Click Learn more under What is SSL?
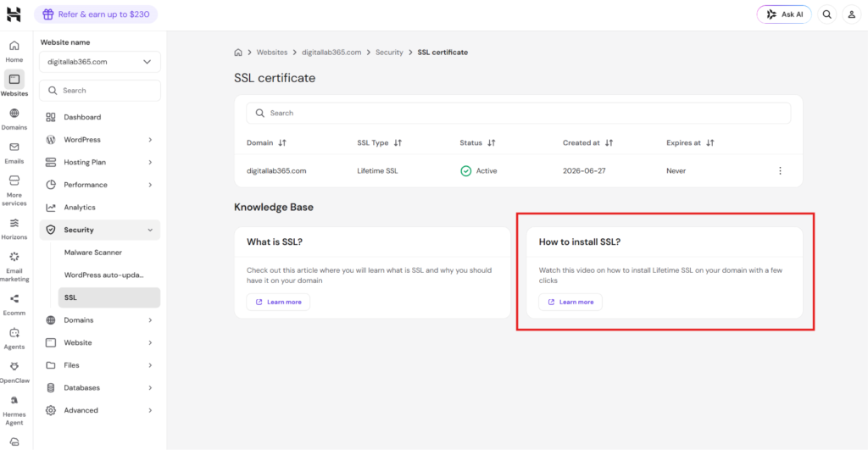Screen dimensions: 868x450 tap(278, 303)
